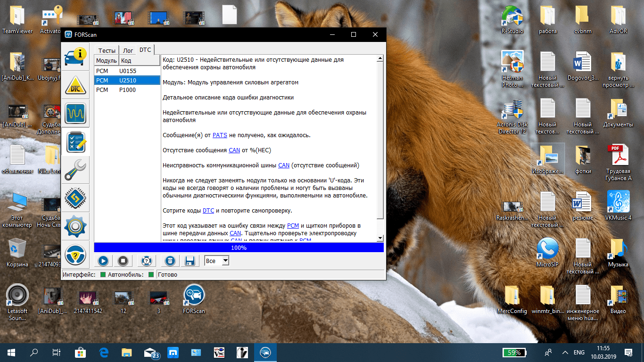The image size is (644, 362).
Task: Click the description scrollbar down arrow
Action: tap(380, 238)
